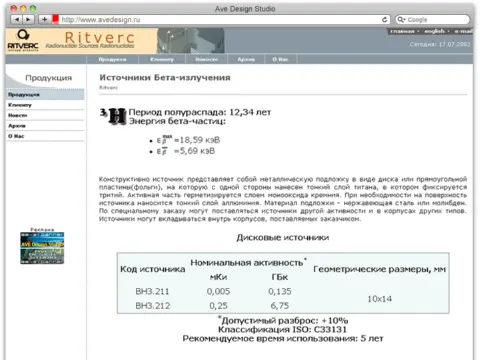Select Новости in the left sidebar menu
The height and width of the screenshot is (360, 480).
point(45,115)
